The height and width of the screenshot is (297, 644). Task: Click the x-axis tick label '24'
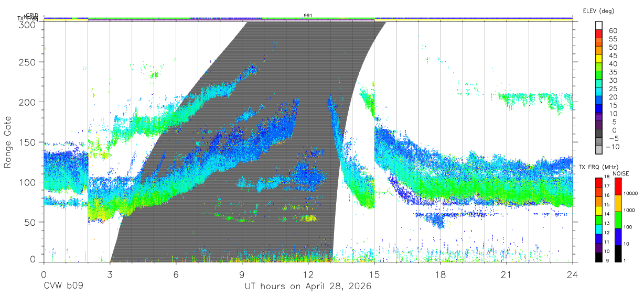tap(573, 274)
